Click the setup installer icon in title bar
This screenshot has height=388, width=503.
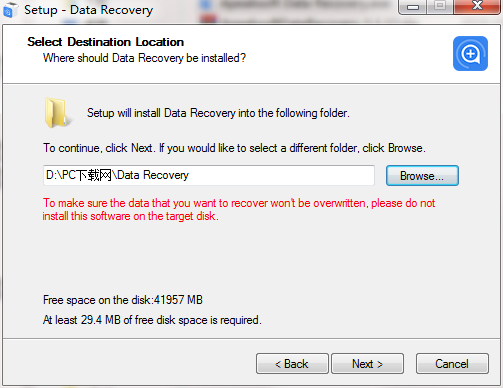10,10
